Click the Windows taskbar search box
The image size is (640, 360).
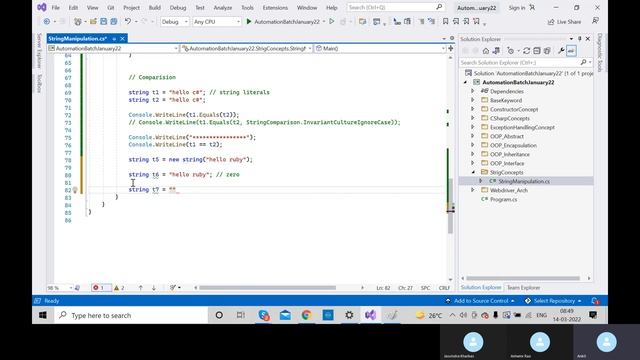(131, 315)
